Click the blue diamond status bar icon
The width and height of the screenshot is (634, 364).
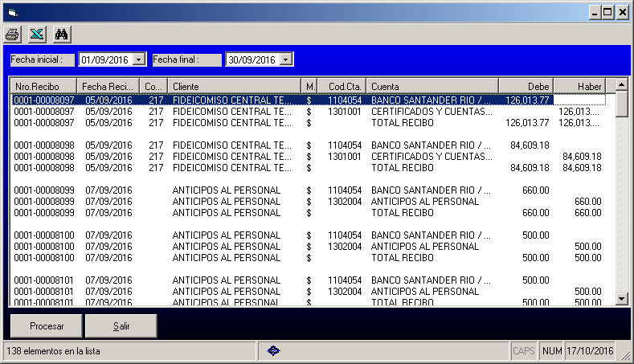click(273, 351)
